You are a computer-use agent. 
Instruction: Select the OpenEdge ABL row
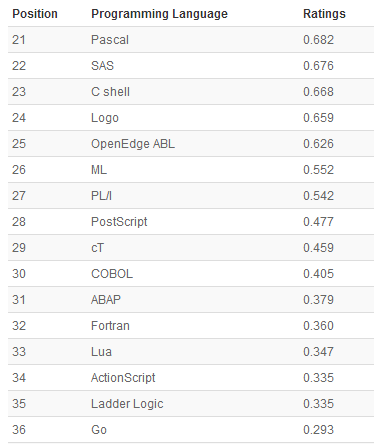[x=191, y=144]
